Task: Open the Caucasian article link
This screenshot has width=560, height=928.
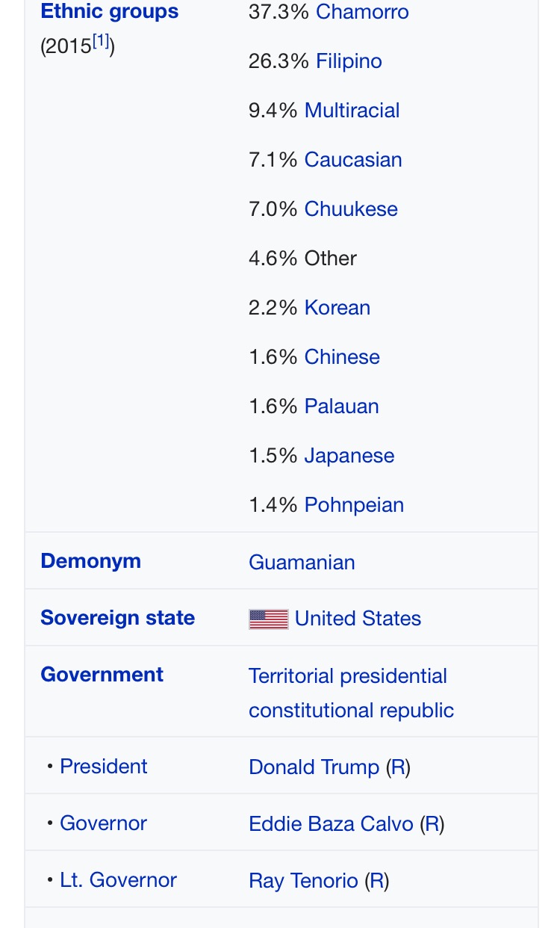Action: pyautogui.click(x=353, y=160)
